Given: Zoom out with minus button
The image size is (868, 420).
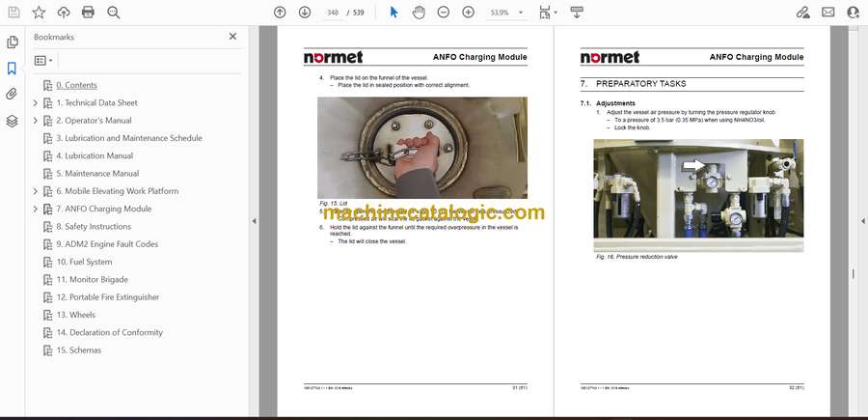Looking at the screenshot, I should tap(444, 13).
